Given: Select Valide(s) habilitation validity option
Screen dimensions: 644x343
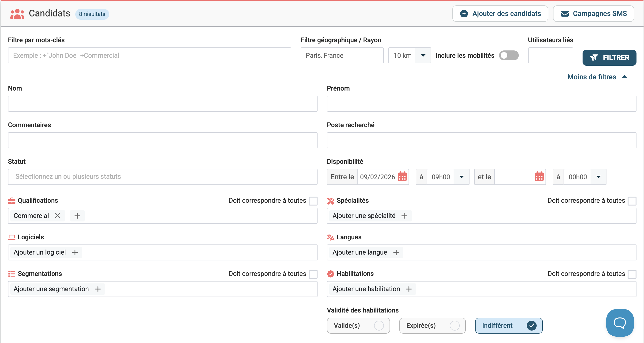Looking at the screenshot, I should [358, 325].
